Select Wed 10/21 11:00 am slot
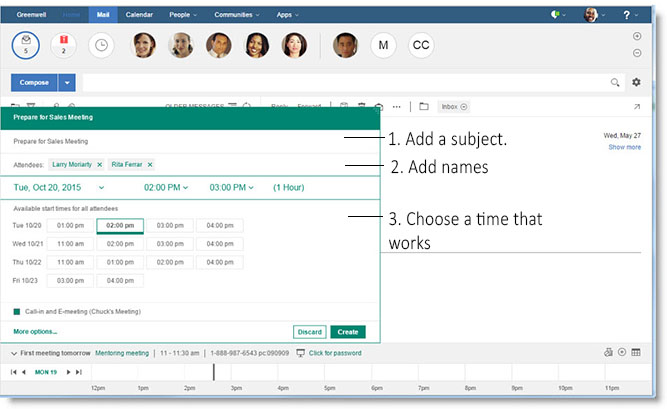 click(x=70, y=244)
